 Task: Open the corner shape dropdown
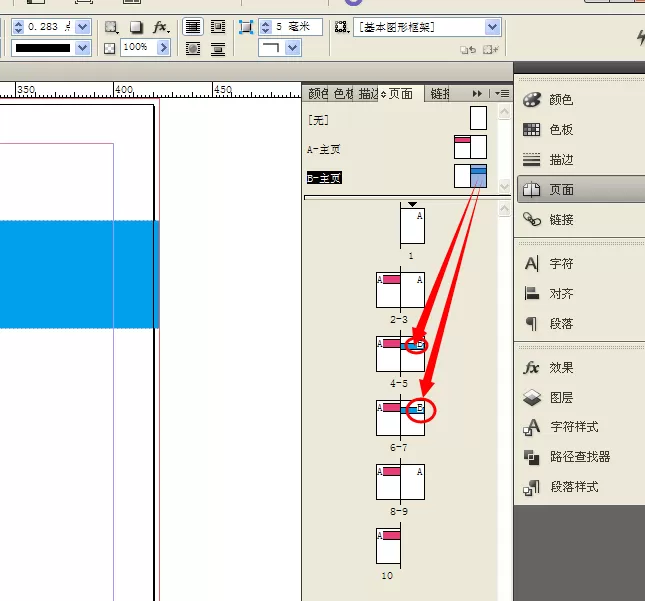292,48
